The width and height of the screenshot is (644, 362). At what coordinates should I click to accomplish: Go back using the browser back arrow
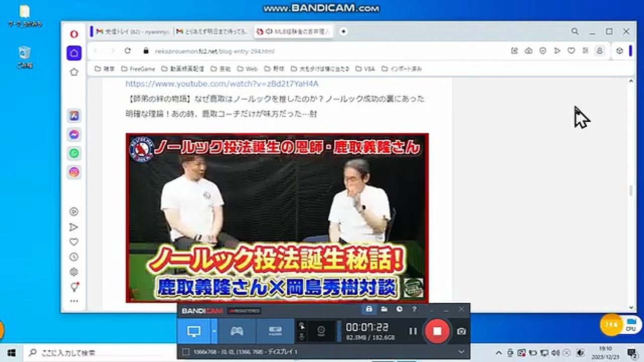[96, 51]
